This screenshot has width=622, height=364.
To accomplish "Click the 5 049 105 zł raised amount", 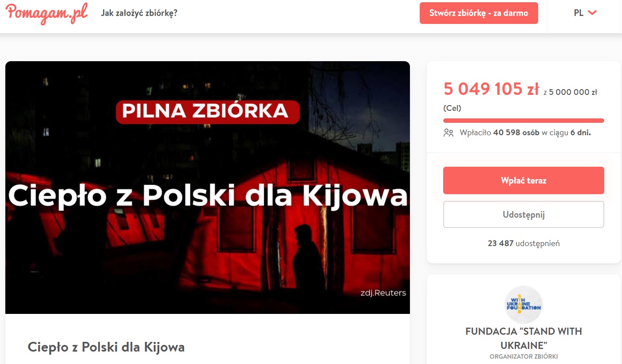I will [x=492, y=89].
